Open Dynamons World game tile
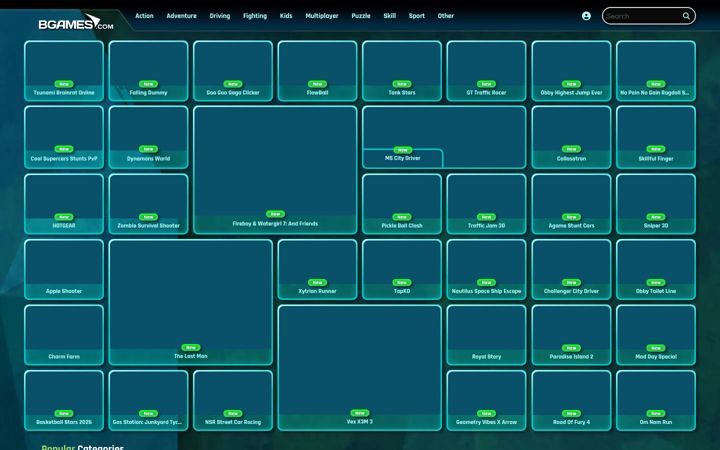The height and width of the screenshot is (450, 720). click(148, 137)
